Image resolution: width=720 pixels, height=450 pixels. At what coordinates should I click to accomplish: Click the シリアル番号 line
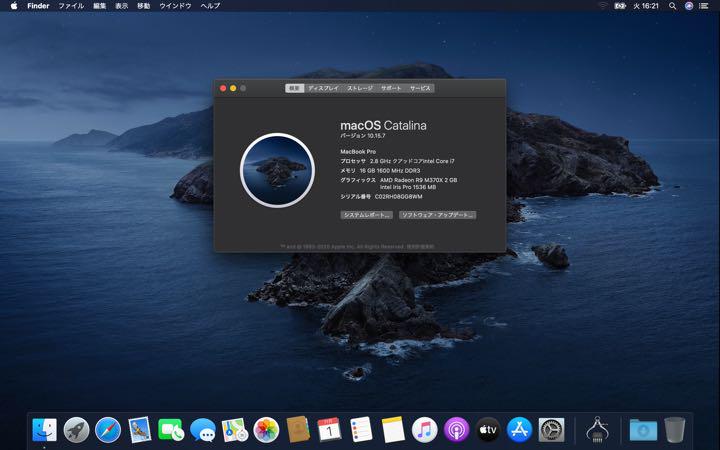click(381, 197)
